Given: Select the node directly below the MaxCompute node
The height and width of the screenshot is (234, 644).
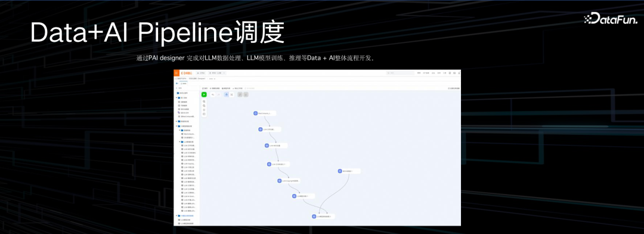Looking at the screenshot, I should (x=270, y=129).
